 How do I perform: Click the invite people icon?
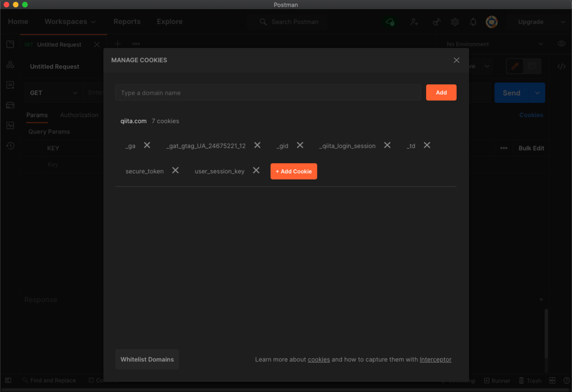point(414,22)
